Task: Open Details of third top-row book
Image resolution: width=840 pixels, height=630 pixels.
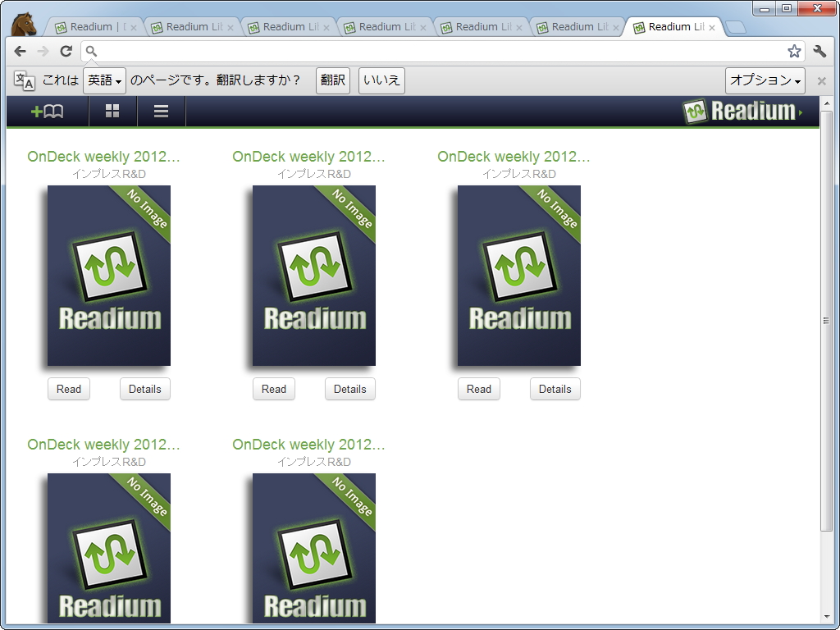Action: tap(555, 389)
